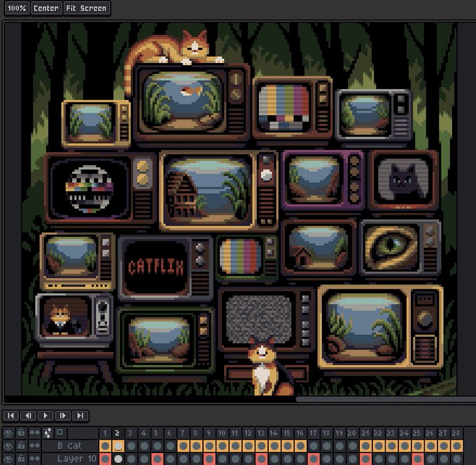This screenshot has height=465, width=476.
Task: Select frame 7 header
Action: [x=183, y=433]
